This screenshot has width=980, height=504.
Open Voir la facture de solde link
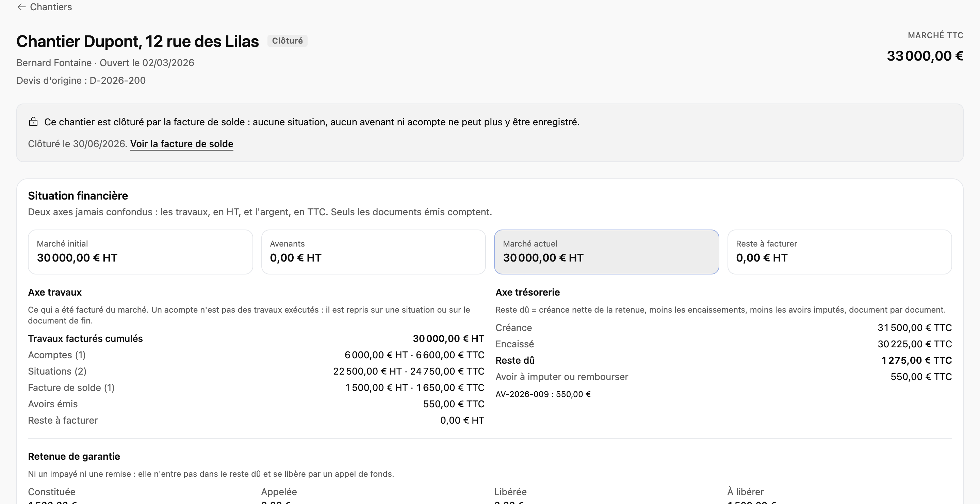pos(181,144)
